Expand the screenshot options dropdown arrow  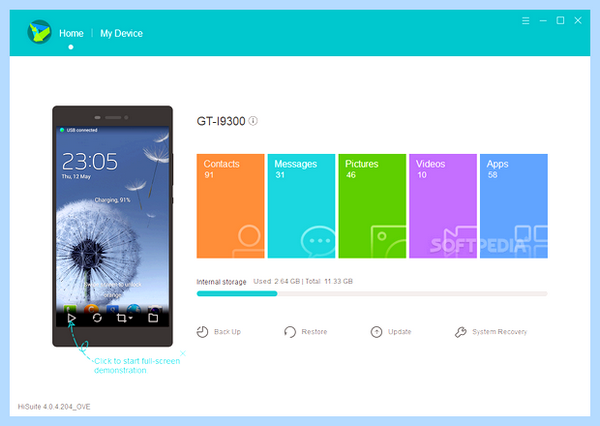[x=130, y=318]
